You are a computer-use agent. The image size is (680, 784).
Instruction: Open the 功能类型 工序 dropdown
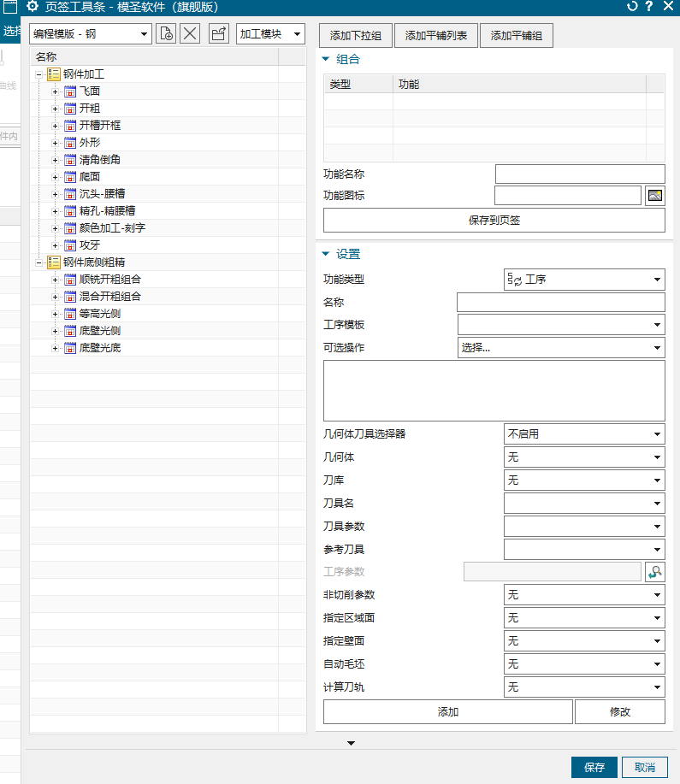(584, 280)
